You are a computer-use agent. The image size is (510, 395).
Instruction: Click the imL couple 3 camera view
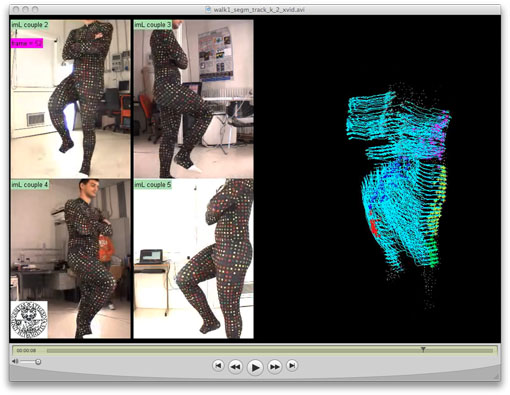coord(193,99)
